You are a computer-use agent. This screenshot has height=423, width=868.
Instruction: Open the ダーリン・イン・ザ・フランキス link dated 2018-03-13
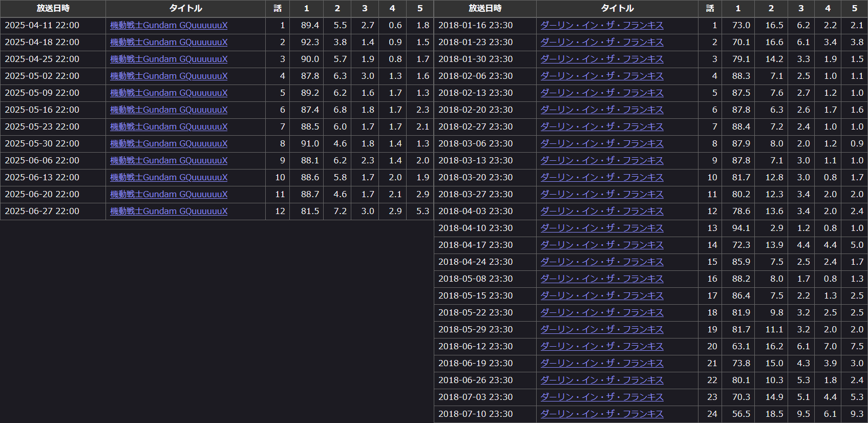(x=602, y=160)
